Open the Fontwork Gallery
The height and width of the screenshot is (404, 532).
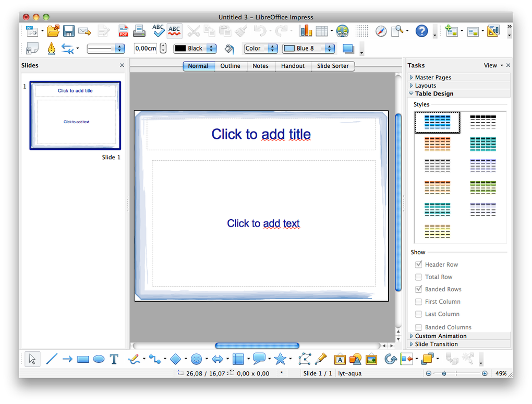(x=340, y=359)
